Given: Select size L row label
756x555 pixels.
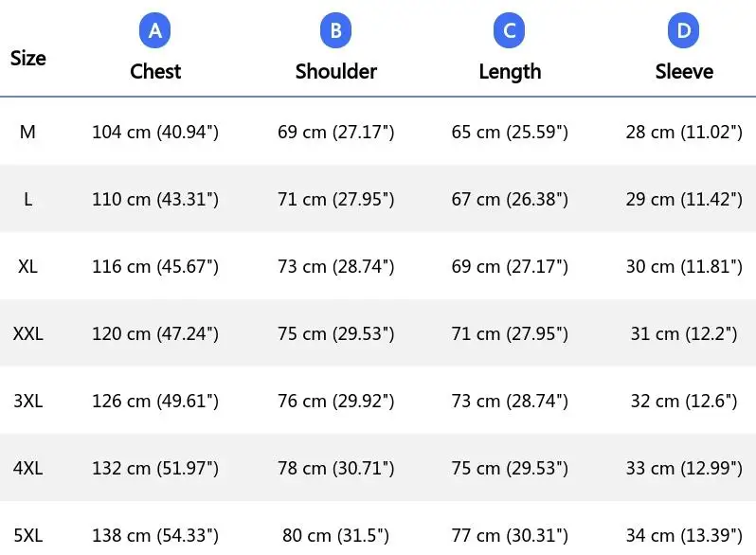Looking at the screenshot, I should point(28,199).
